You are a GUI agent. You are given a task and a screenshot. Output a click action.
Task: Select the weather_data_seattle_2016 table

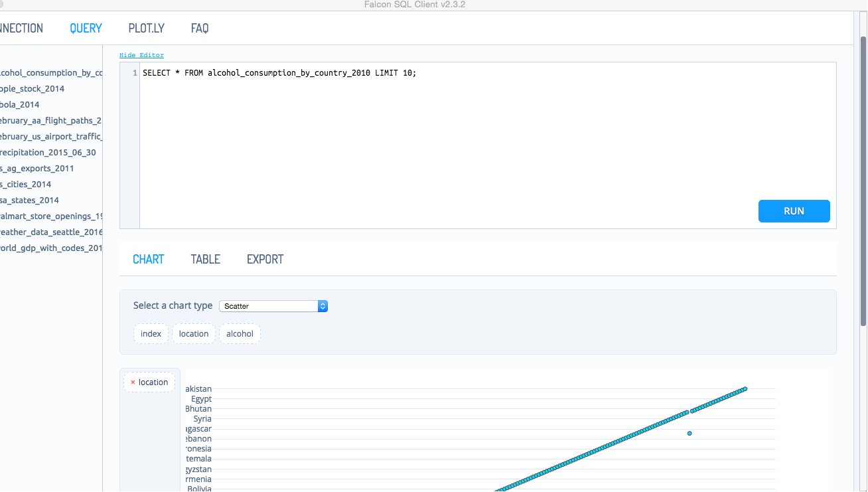(51, 232)
